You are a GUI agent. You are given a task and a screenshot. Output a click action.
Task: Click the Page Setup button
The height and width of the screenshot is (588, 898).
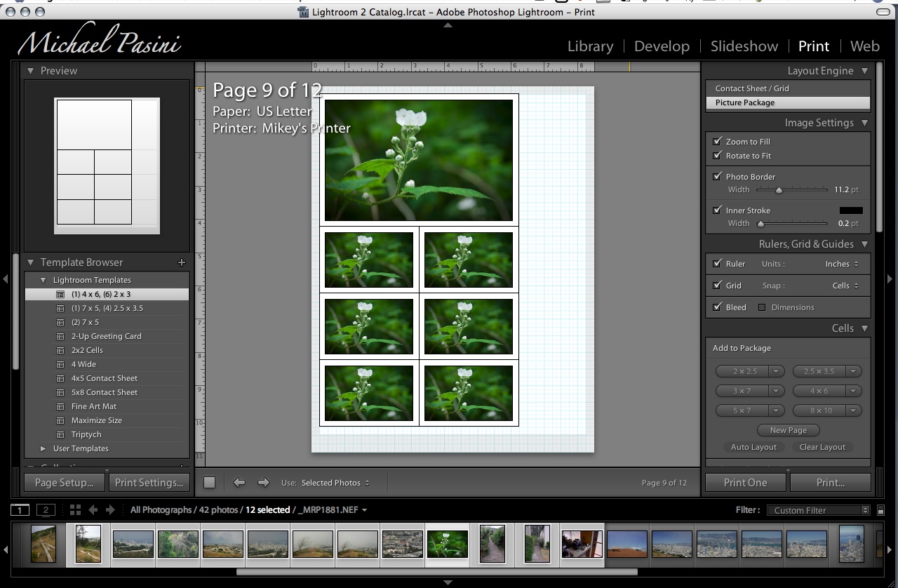[64, 483]
